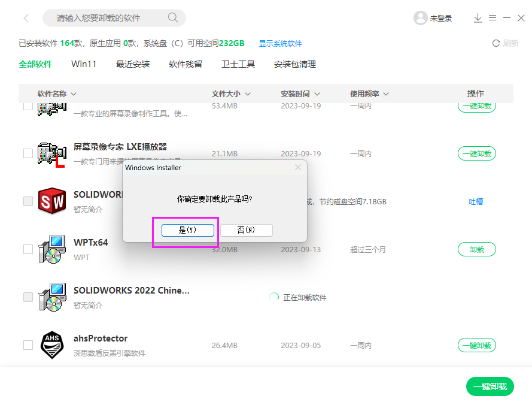Switch to the 软件残留 tab

186,64
